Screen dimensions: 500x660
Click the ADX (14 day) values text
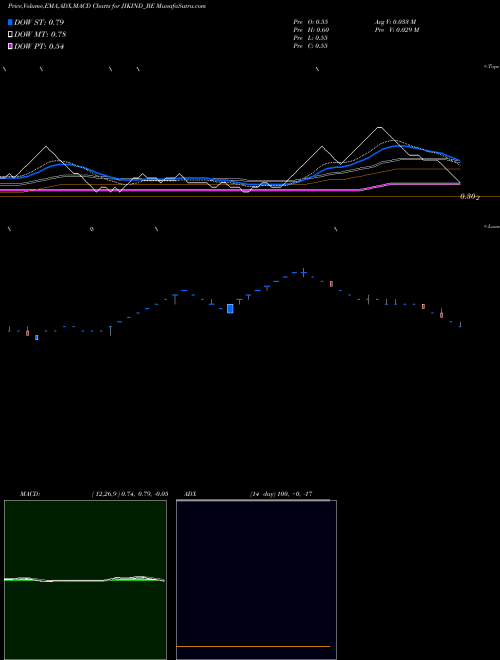point(281,494)
